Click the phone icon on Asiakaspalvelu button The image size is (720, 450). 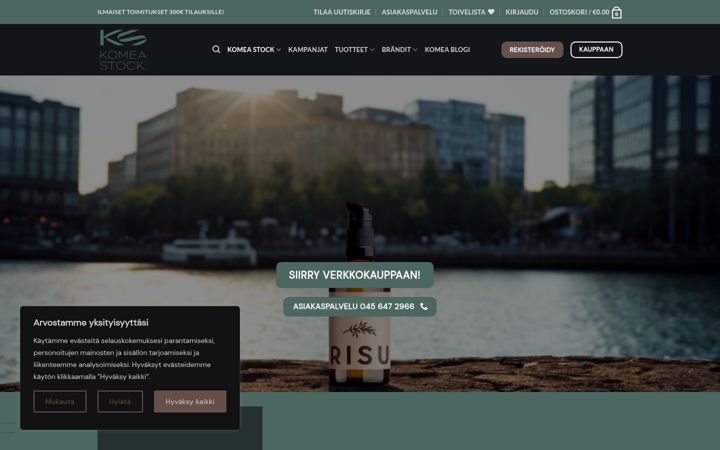pos(423,306)
